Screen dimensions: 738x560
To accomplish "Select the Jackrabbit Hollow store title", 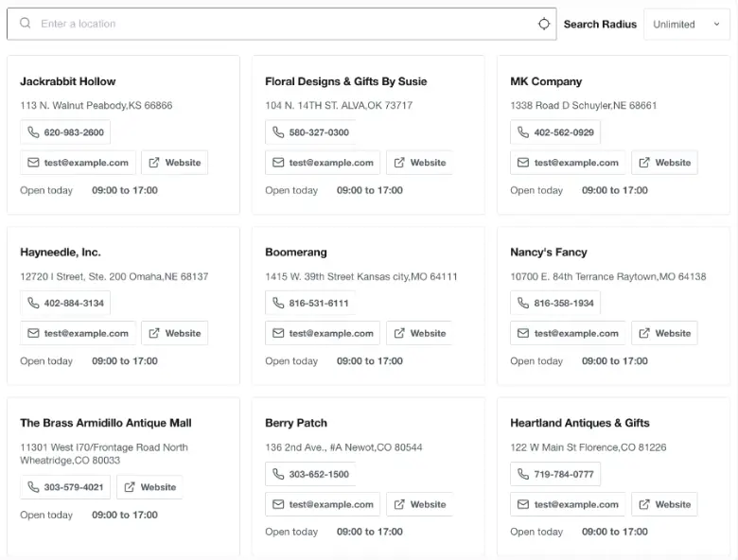I will [x=68, y=81].
